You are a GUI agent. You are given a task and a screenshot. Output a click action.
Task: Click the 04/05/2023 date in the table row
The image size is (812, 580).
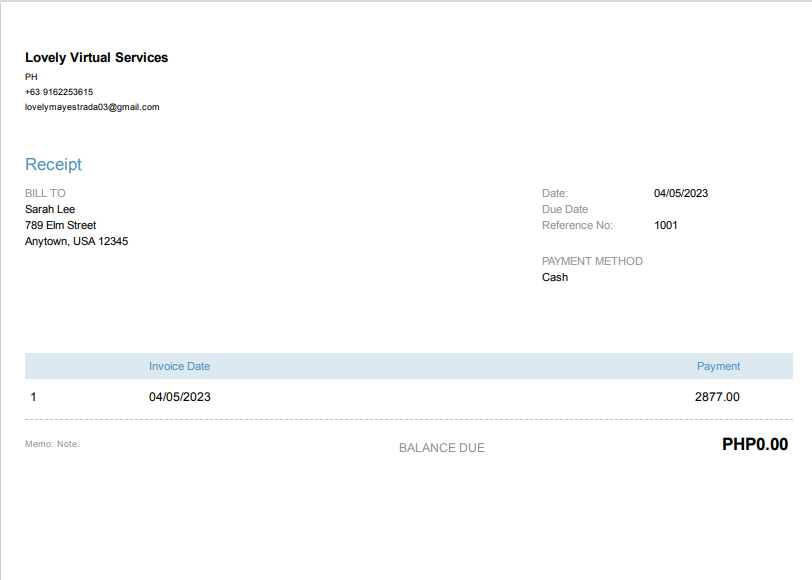(x=180, y=397)
